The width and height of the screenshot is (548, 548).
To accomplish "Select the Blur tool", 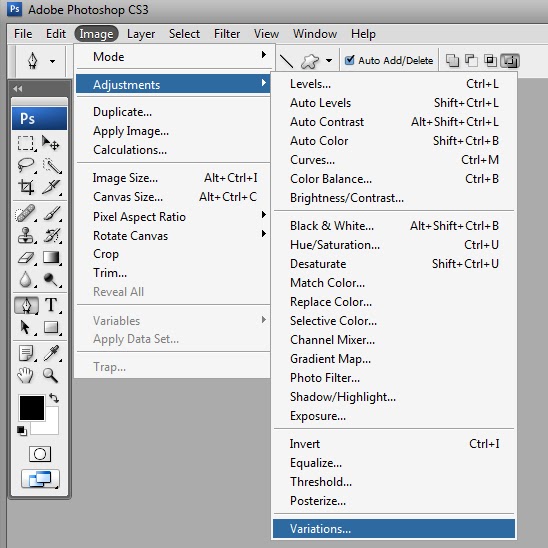I will click(x=26, y=280).
